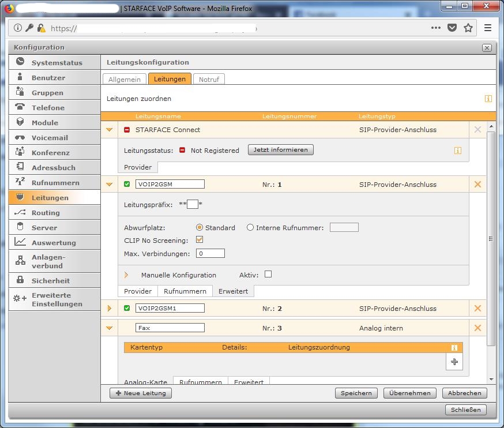This screenshot has height=428, width=504.
Task: Delete the VOIP2GSM line with X icon
Action: [477, 185]
